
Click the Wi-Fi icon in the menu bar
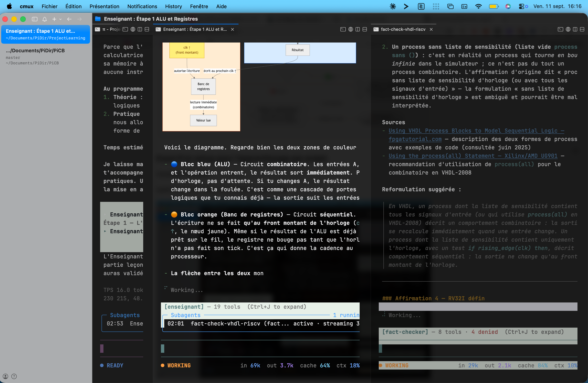coord(479,6)
